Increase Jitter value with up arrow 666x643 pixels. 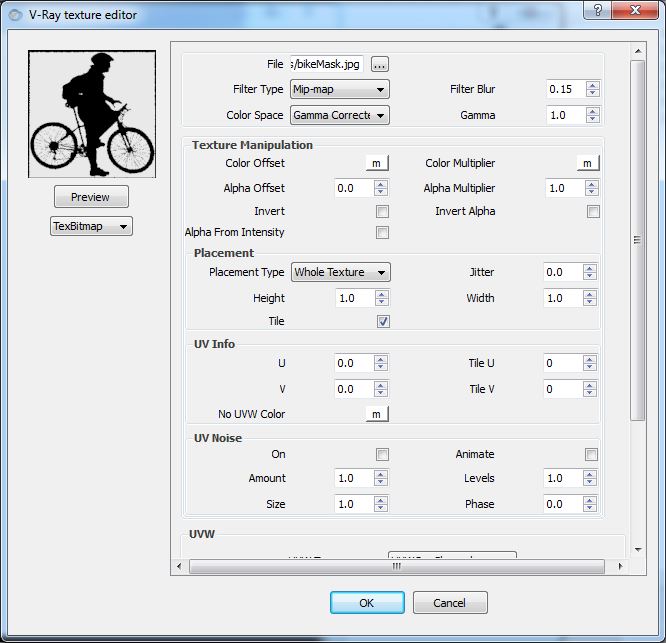(x=590, y=268)
